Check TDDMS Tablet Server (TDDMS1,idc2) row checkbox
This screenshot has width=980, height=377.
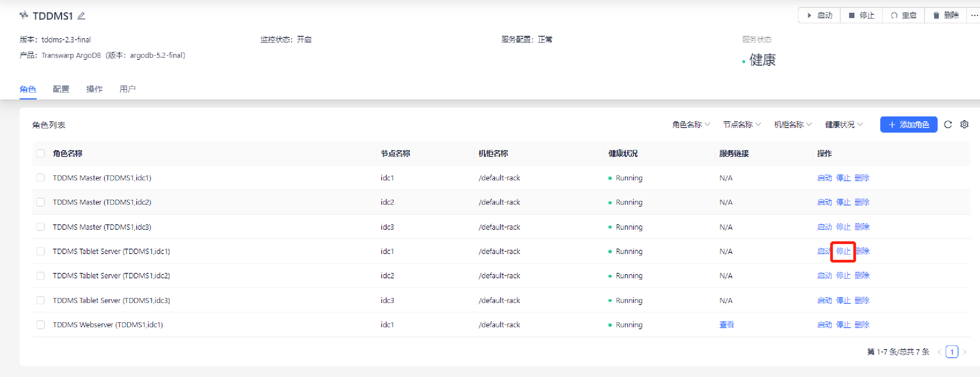(40, 276)
